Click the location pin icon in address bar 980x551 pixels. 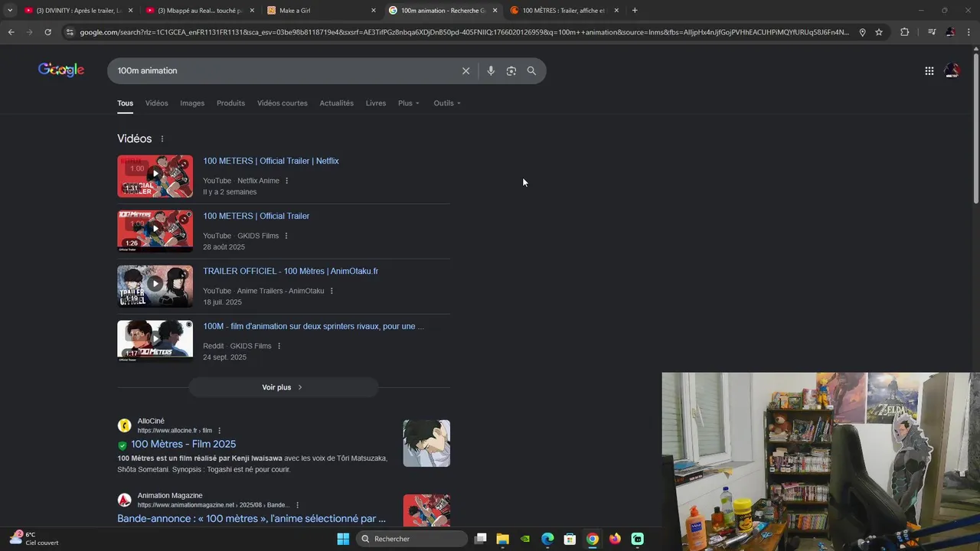click(862, 32)
